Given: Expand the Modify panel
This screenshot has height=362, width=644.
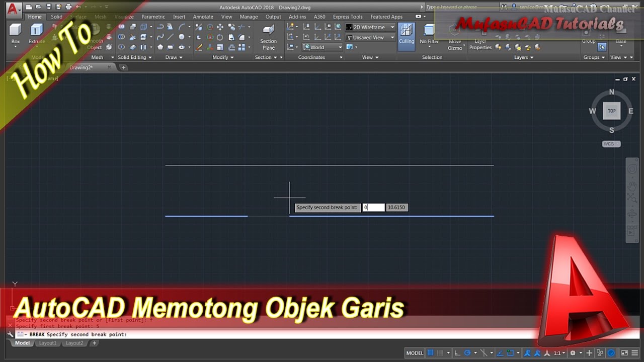Looking at the screenshot, I should click(x=223, y=57).
